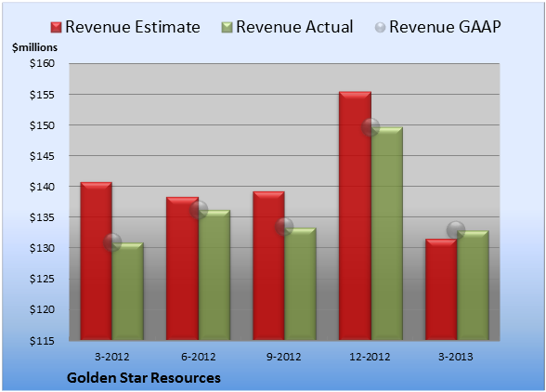Select the red estimate bar for 9-2012
546x392 pixels.
pos(268,266)
